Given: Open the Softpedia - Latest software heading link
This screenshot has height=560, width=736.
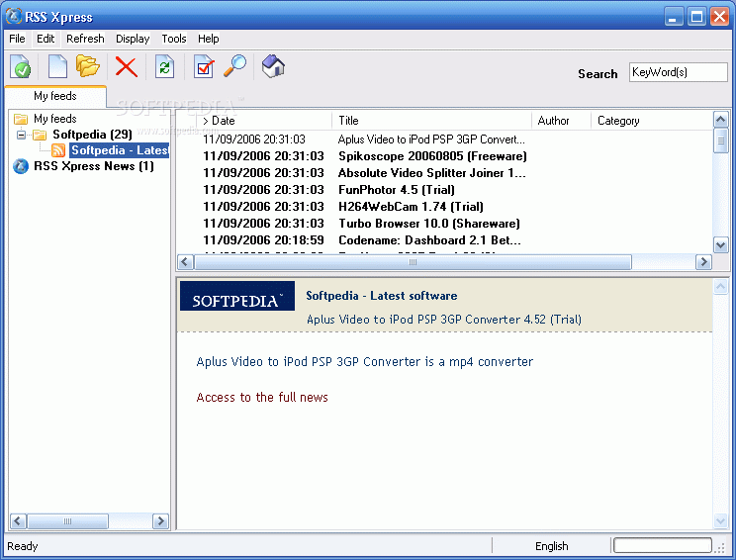Looking at the screenshot, I should [x=381, y=296].
